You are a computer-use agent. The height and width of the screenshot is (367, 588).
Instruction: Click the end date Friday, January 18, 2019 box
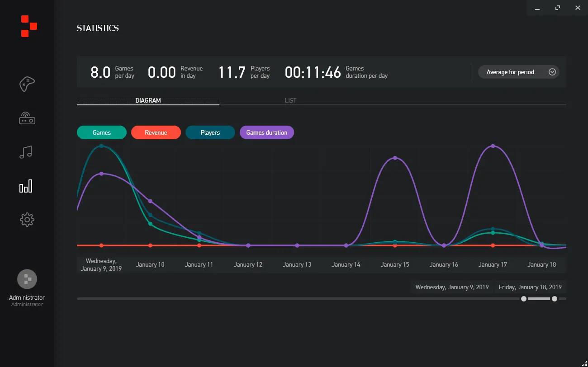click(x=530, y=287)
